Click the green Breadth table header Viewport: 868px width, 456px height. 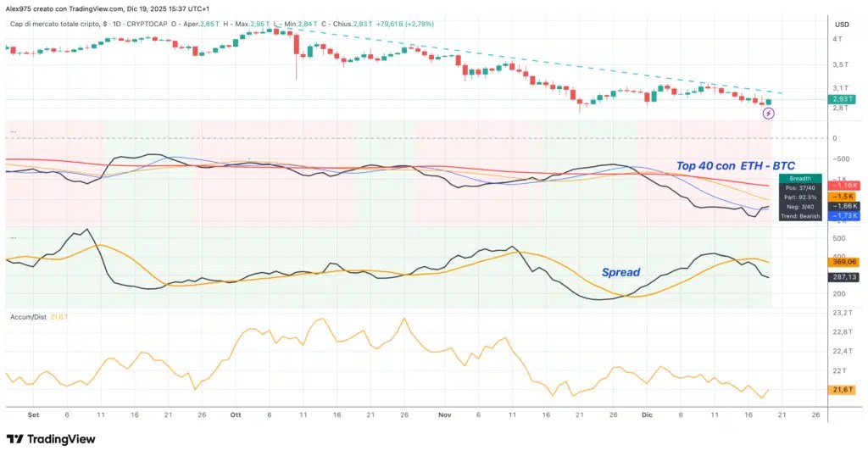tap(800, 178)
